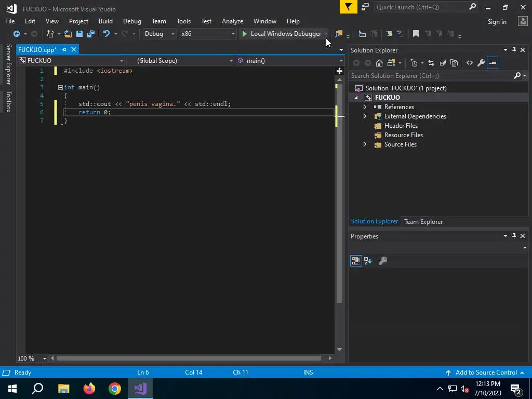Click the Home icon in Solution Explorer
Screen dimensions: 532x399
(379, 63)
